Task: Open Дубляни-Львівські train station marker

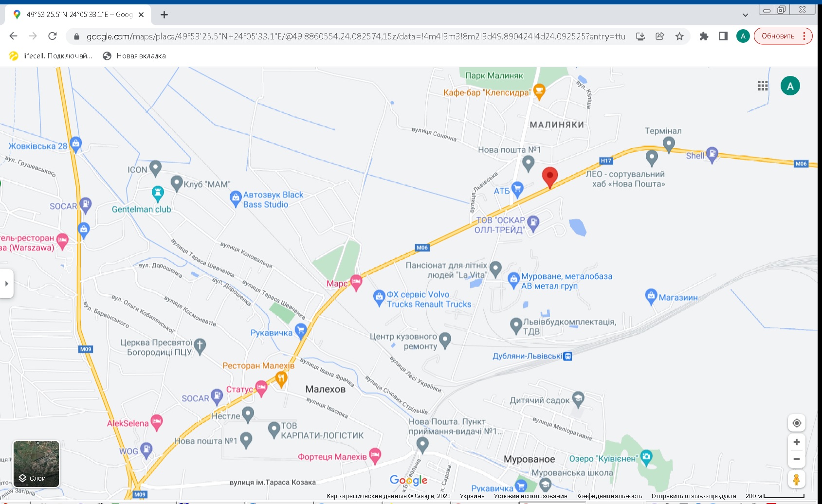Action: point(567,356)
